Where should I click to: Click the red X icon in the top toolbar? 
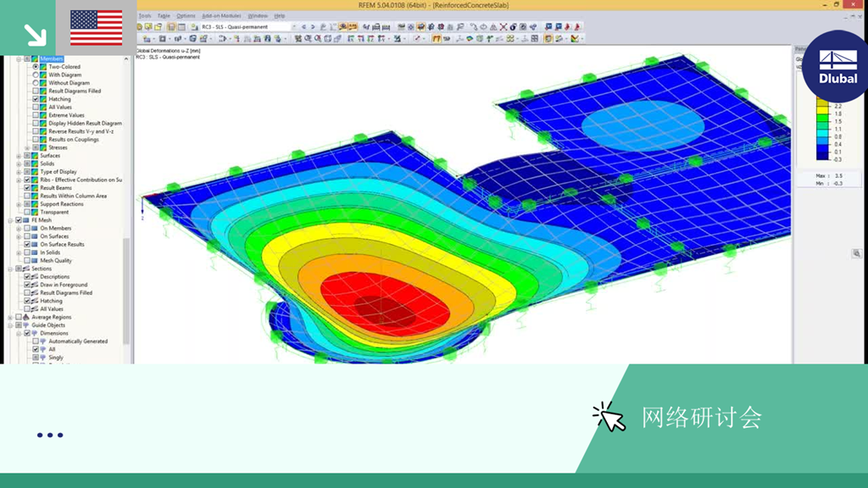pyautogui.click(x=504, y=26)
